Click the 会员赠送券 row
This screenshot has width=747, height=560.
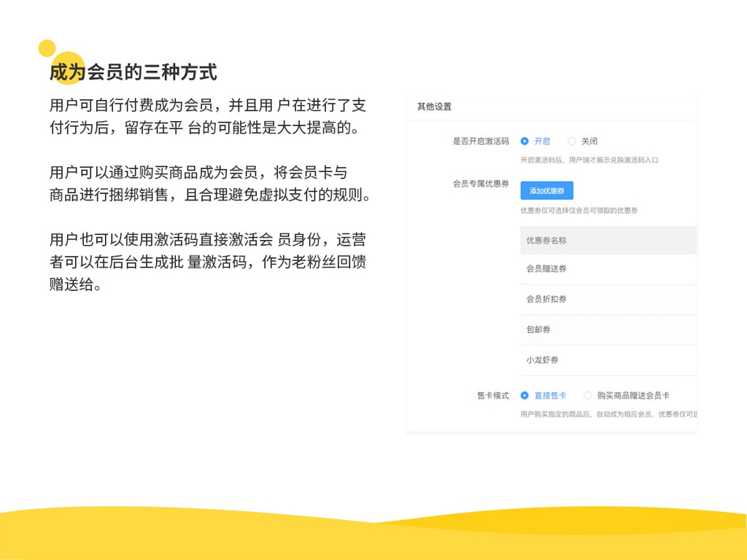608,269
